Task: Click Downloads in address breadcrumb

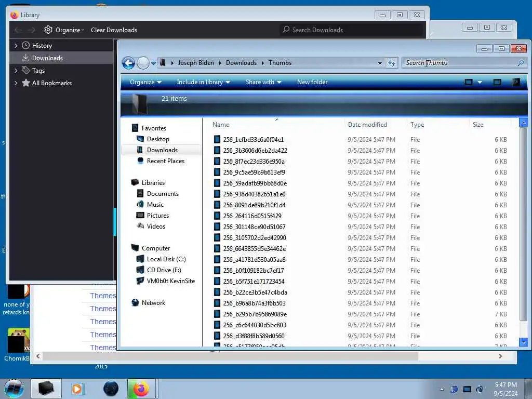Action: point(241,63)
